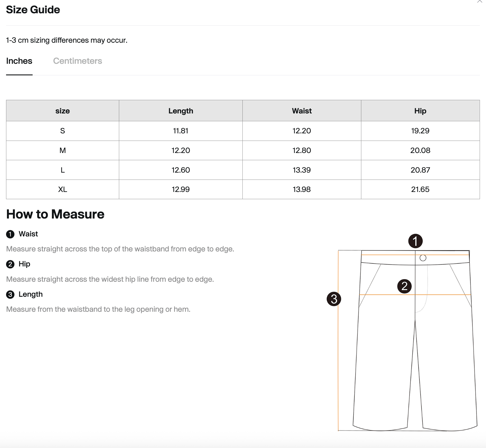The width and height of the screenshot is (486, 448).
Task: Click marker 3 on the shorts diagram
Action: pyautogui.click(x=334, y=299)
